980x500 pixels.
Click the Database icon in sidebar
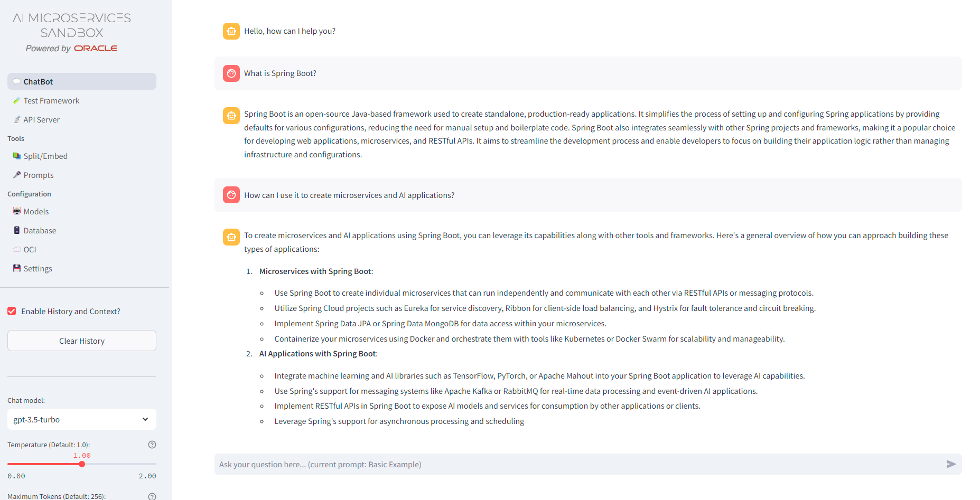coord(17,230)
